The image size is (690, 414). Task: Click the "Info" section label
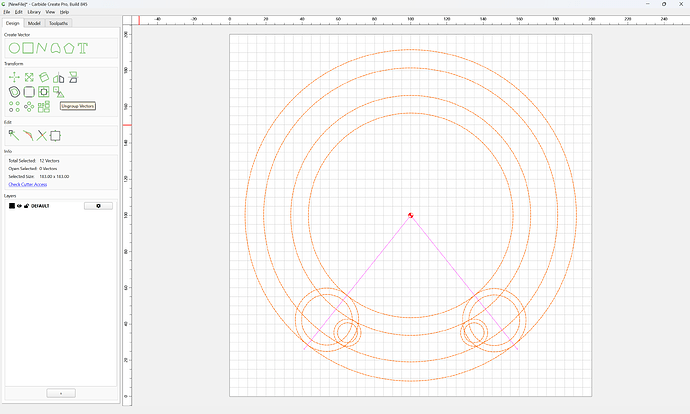[8, 151]
